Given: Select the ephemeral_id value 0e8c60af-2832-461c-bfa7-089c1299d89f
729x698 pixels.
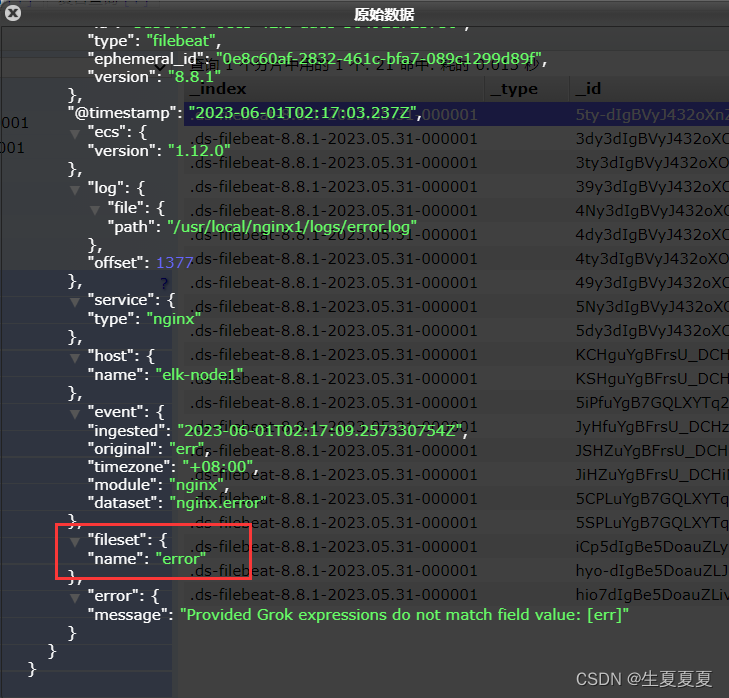Looking at the screenshot, I should (x=378, y=59).
